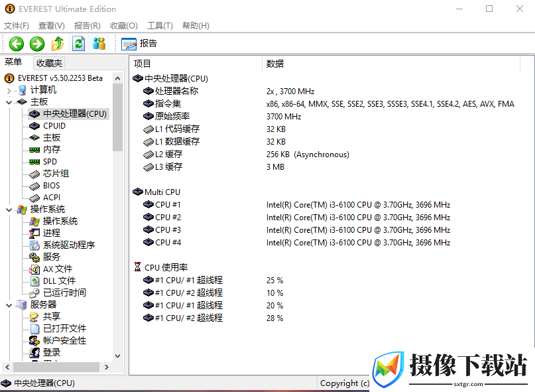
Task: Click the 已运行时间 uptime icon
Action: (x=34, y=293)
